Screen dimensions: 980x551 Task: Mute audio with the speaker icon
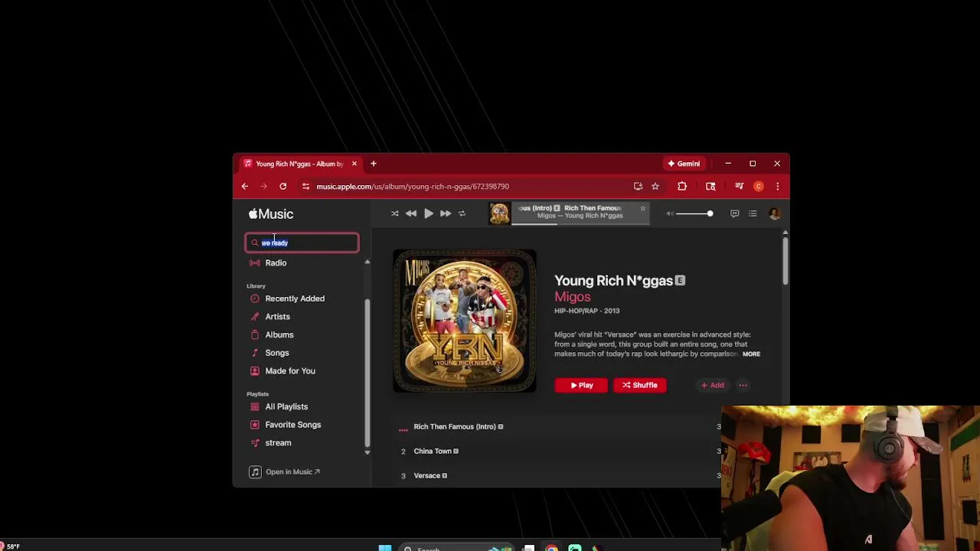tap(670, 214)
